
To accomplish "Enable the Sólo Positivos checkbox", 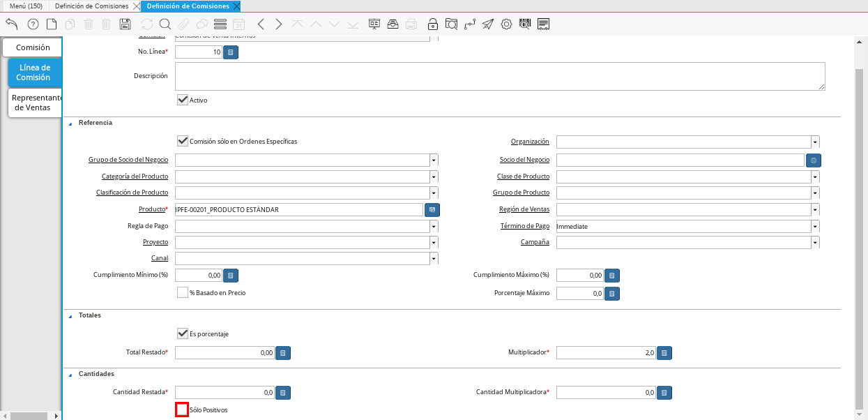I will (182, 410).
